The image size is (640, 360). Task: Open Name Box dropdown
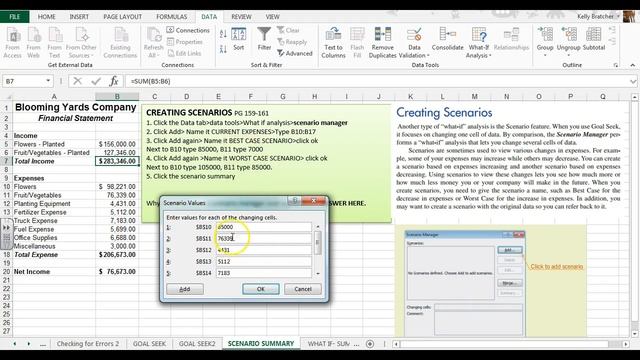(x=48, y=81)
